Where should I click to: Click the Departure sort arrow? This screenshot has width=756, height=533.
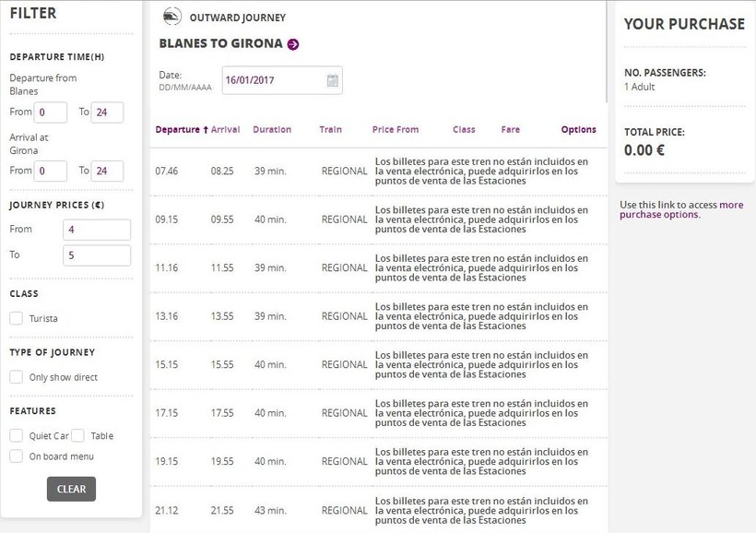click(206, 130)
